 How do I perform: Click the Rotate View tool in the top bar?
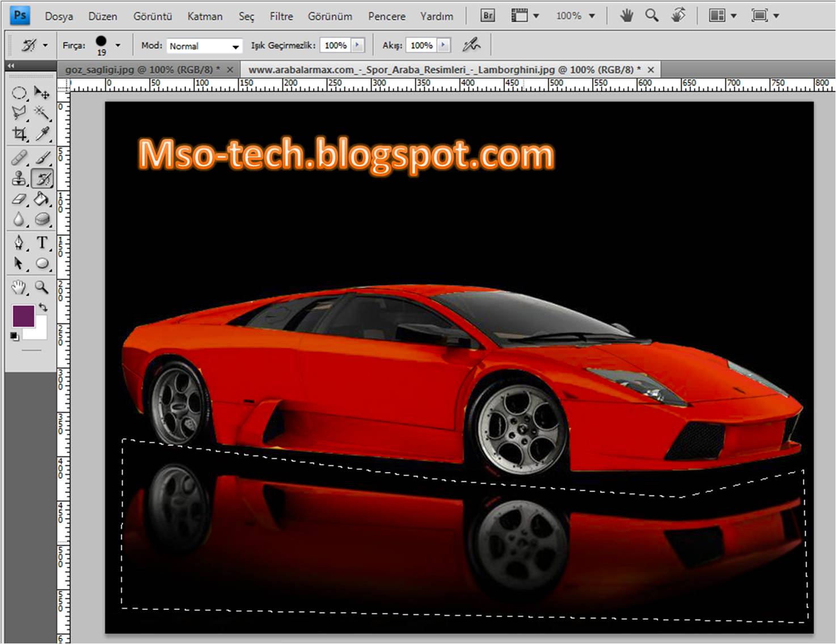(678, 15)
